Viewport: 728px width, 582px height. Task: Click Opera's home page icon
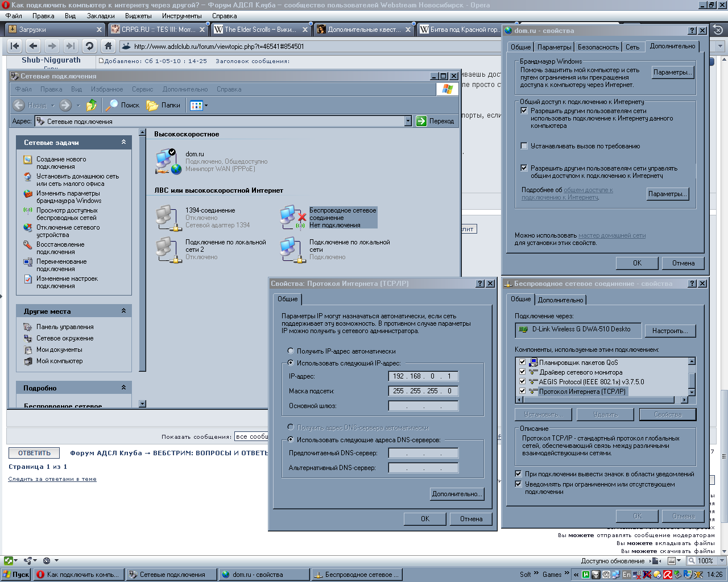coord(108,46)
